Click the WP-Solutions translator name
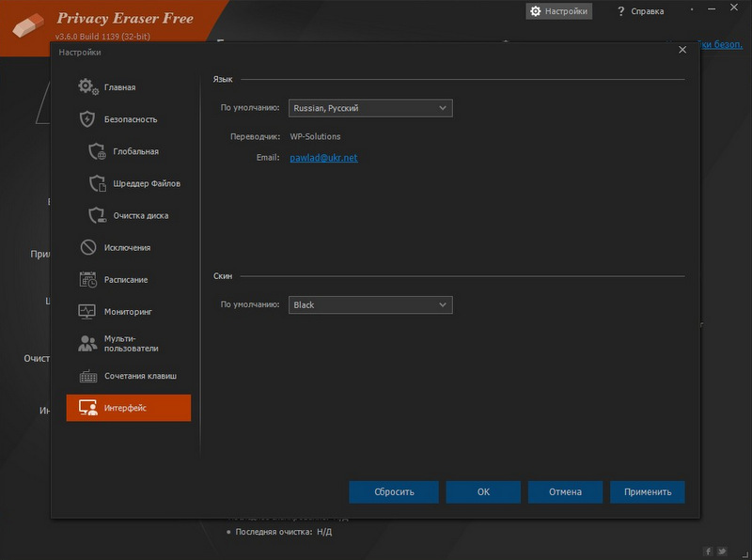 tap(315, 136)
